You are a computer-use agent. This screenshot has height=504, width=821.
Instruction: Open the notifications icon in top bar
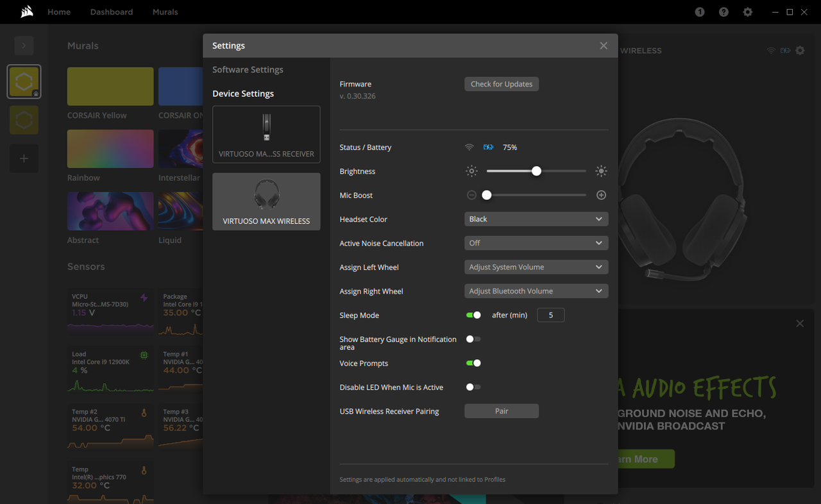(x=700, y=12)
